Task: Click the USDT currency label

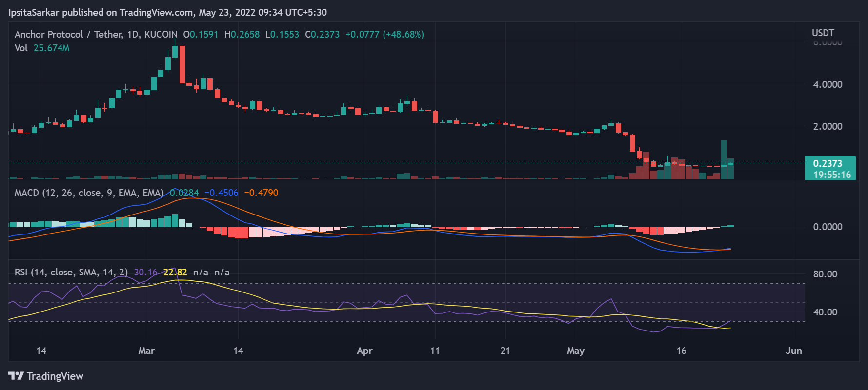Action: click(x=823, y=33)
